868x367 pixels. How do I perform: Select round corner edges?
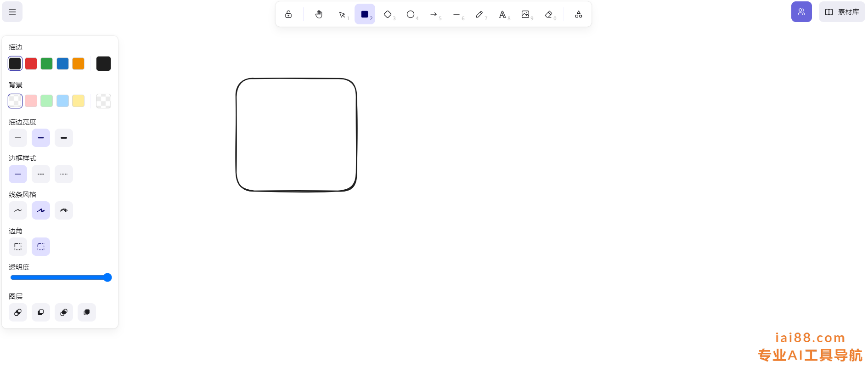41,247
